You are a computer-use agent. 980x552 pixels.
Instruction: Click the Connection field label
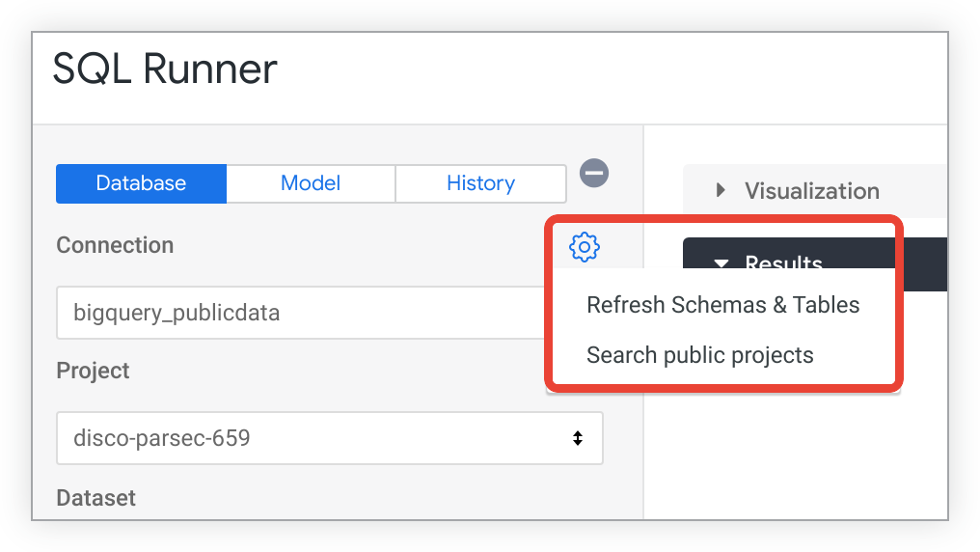pos(115,245)
